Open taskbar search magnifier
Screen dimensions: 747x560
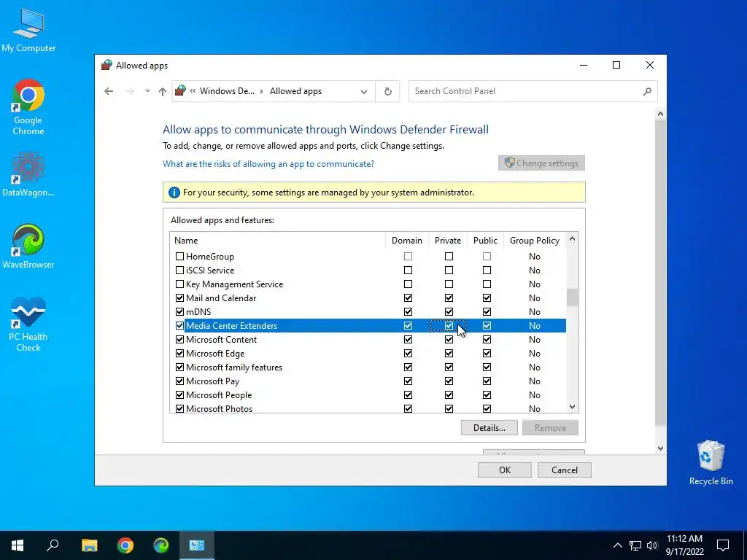pyautogui.click(x=53, y=545)
